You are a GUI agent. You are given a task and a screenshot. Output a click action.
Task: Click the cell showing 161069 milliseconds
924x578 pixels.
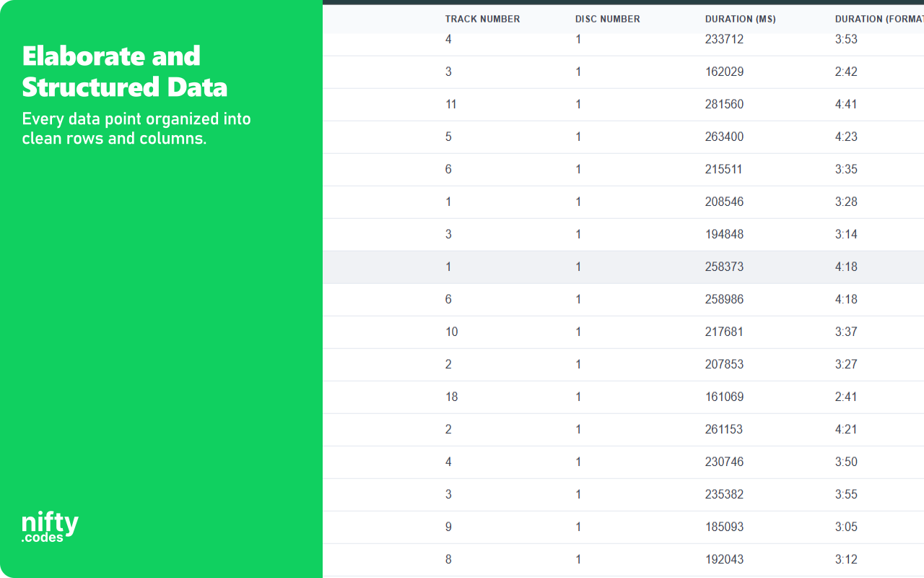click(x=724, y=397)
